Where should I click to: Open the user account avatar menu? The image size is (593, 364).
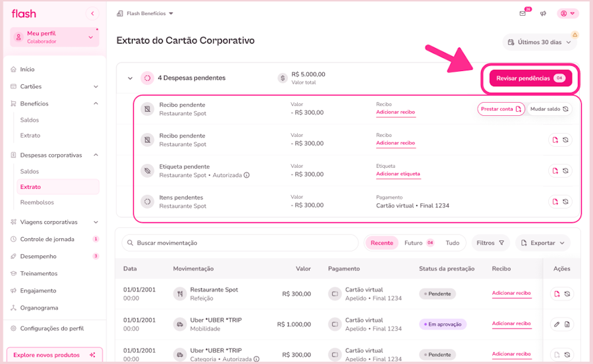pos(568,14)
